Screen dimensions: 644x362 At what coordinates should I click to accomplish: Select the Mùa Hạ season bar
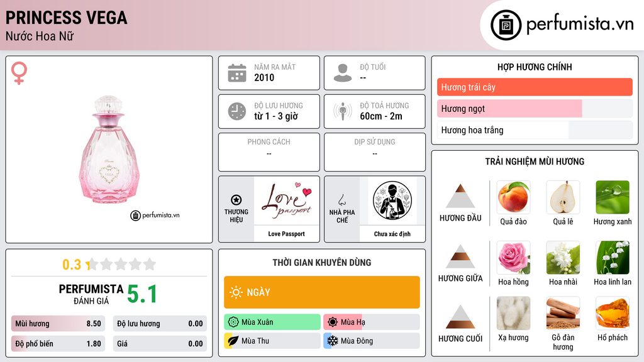pyautogui.click(x=371, y=322)
